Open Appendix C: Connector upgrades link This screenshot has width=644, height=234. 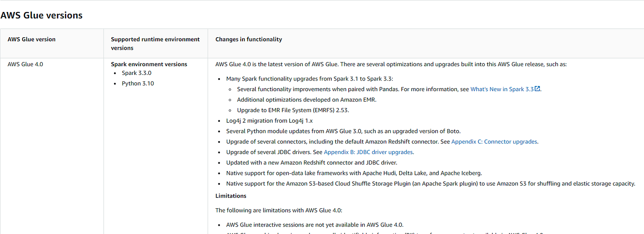(494, 142)
